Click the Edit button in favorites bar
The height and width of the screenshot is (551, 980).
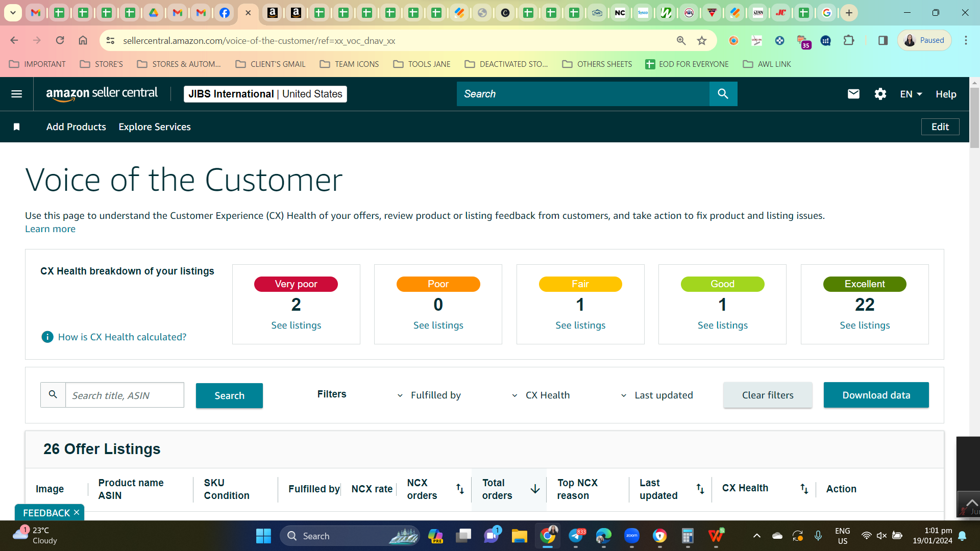(x=940, y=127)
